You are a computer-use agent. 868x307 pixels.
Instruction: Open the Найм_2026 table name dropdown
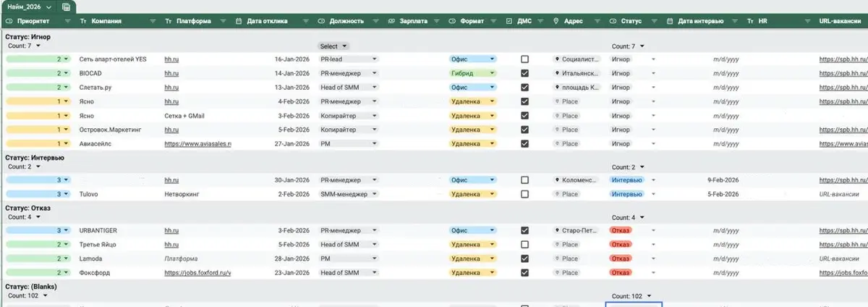click(x=48, y=7)
